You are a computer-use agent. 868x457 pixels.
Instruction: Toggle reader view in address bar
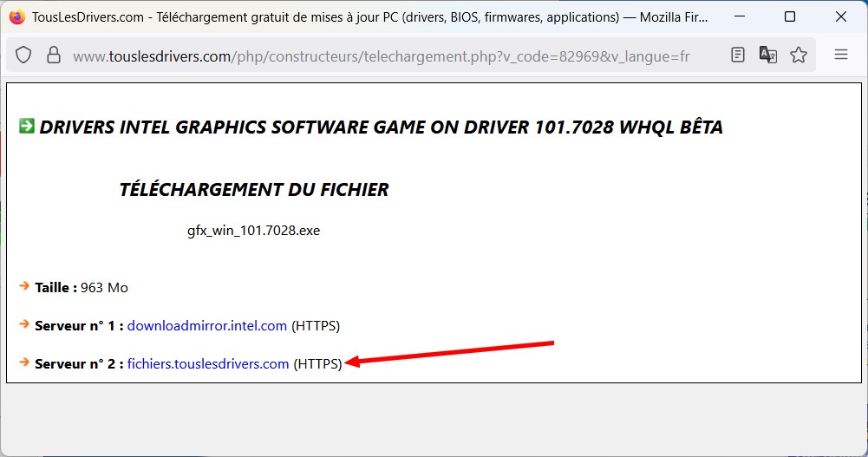tap(737, 55)
